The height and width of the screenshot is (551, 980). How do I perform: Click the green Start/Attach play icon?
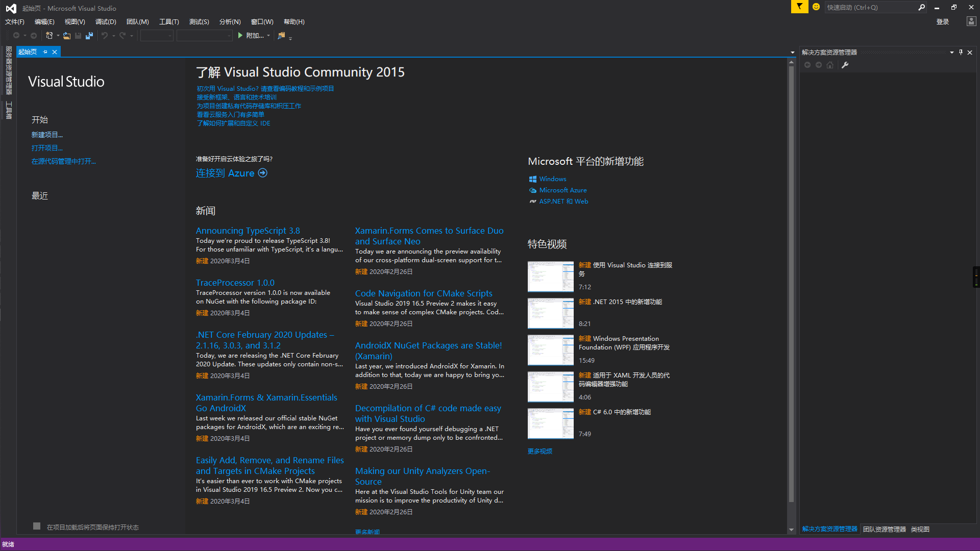click(240, 36)
